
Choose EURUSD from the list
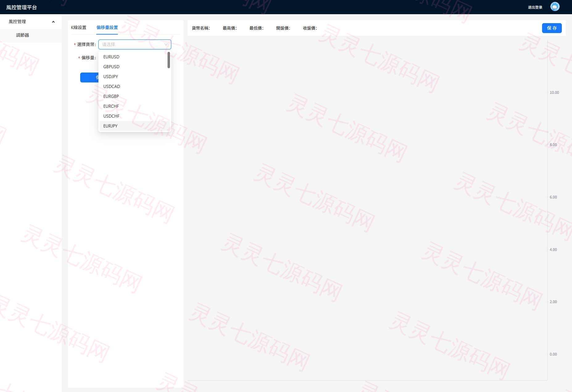tap(135, 57)
